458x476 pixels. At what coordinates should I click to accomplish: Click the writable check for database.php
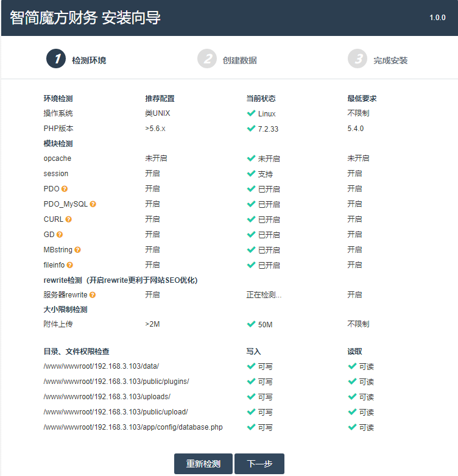point(251,427)
